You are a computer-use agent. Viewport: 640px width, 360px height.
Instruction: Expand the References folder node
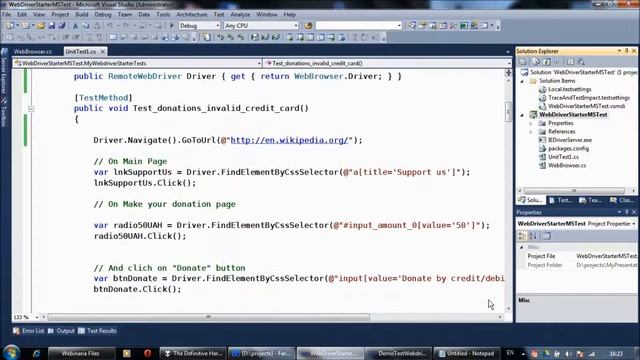coord(531,132)
